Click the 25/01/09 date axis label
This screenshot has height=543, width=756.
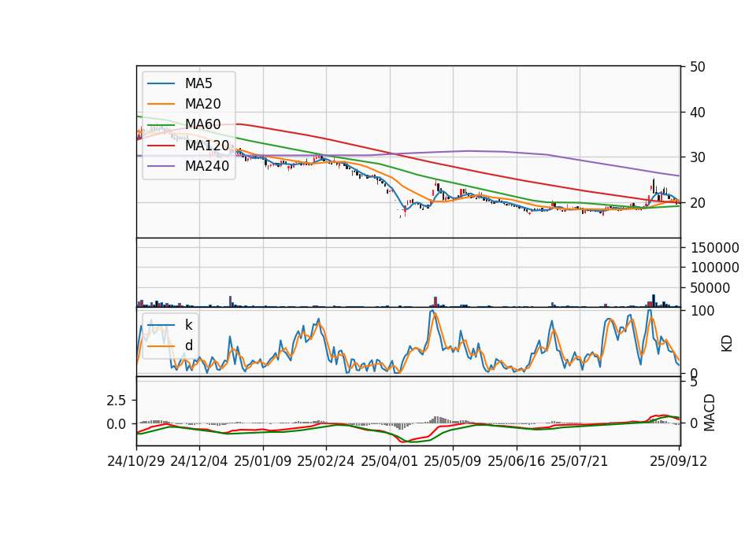click(263, 461)
